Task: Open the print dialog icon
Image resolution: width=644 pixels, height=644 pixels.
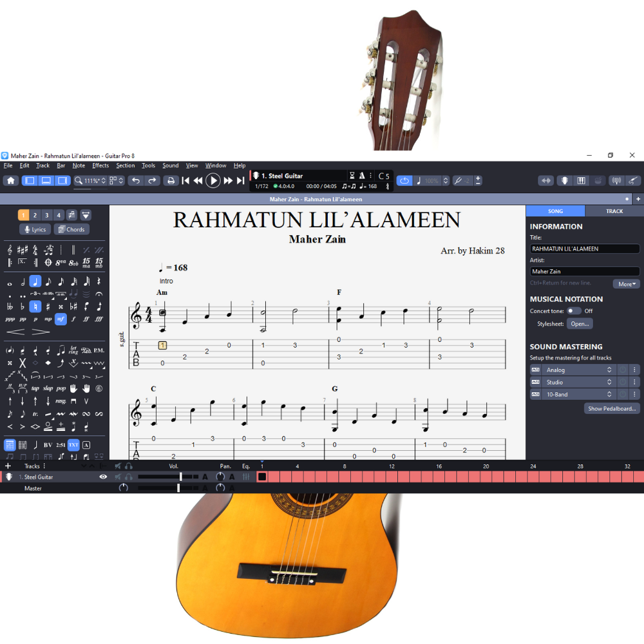Action: (171, 181)
